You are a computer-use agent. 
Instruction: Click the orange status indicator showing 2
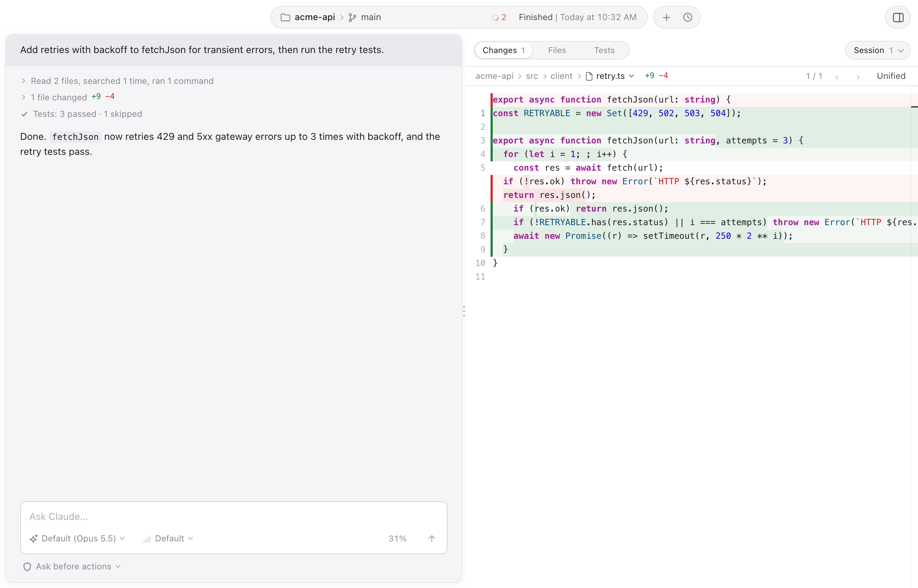(x=499, y=18)
